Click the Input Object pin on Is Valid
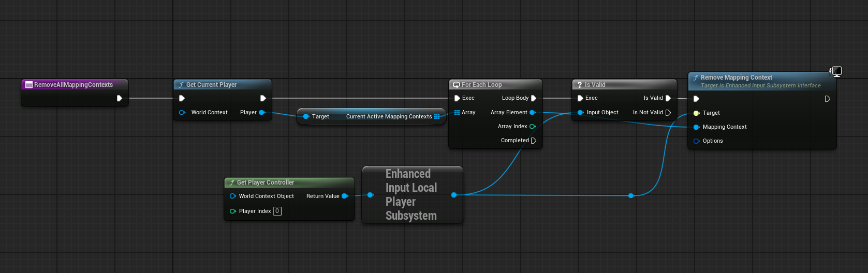 pyautogui.click(x=580, y=112)
